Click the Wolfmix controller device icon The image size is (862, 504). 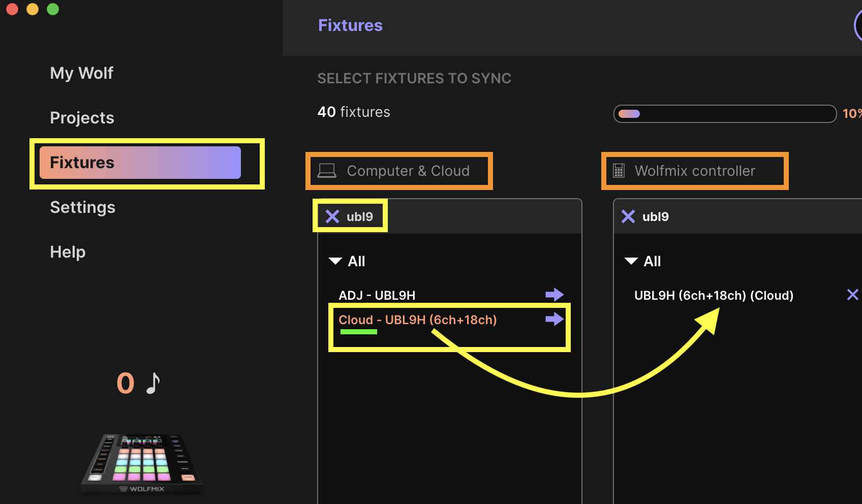point(619,171)
